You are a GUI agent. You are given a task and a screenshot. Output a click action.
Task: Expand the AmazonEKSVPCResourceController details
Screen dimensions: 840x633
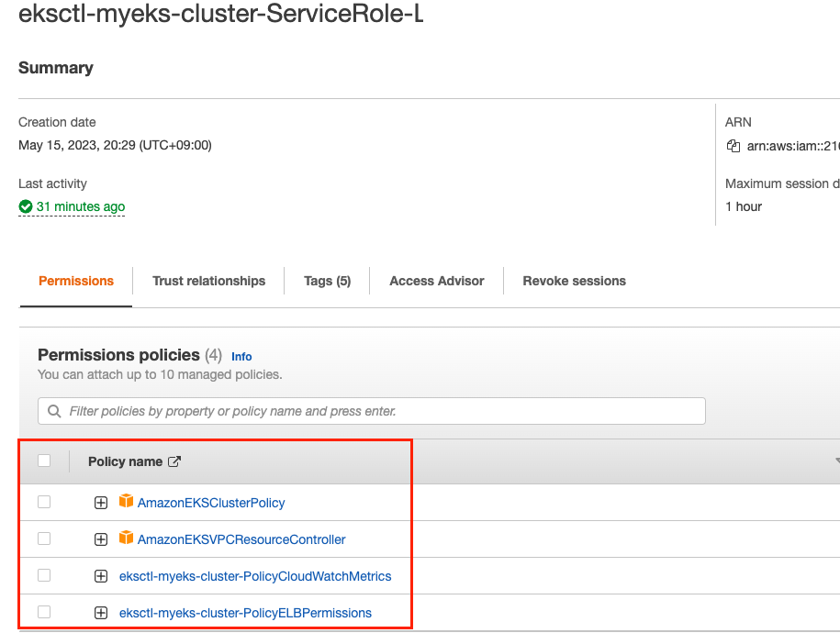click(x=101, y=539)
